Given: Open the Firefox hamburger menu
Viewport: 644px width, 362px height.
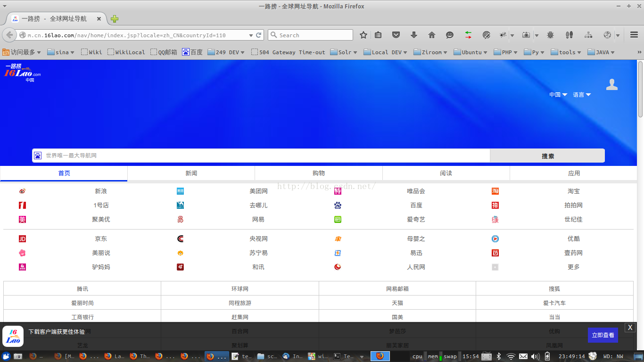Looking at the screenshot, I should point(634,35).
